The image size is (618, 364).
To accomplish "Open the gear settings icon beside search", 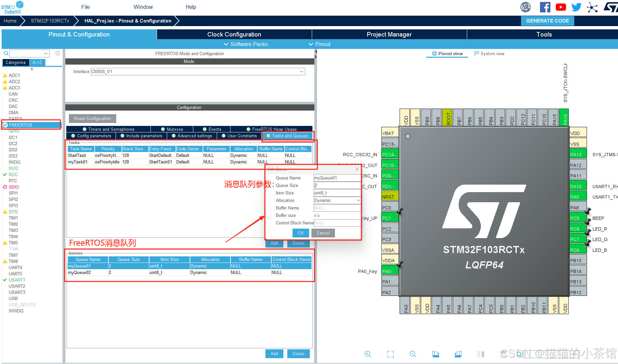I will [x=57, y=53].
